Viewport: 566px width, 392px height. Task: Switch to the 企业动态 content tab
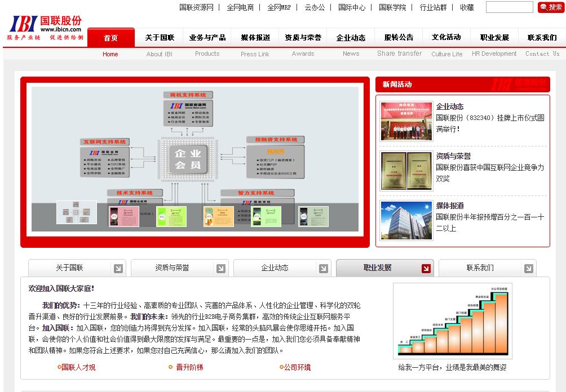[x=282, y=268]
